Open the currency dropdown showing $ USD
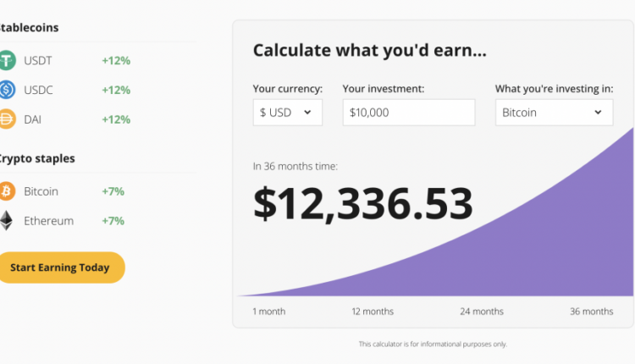 point(287,113)
